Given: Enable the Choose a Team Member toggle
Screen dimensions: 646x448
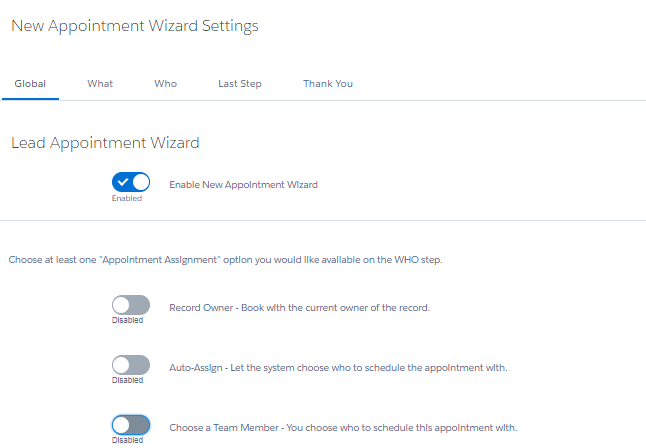Looking at the screenshot, I should (x=131, y=425).
